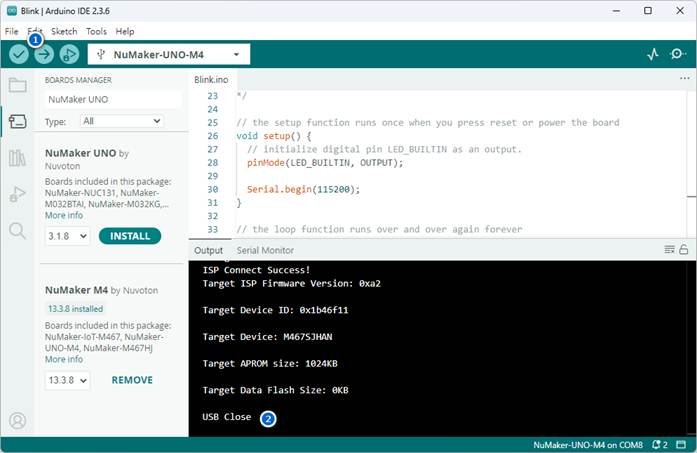This screenshot has height=453, width=697.
Task: Click the Verify sketch checkmark button
Action: click(x=18, y=55)
